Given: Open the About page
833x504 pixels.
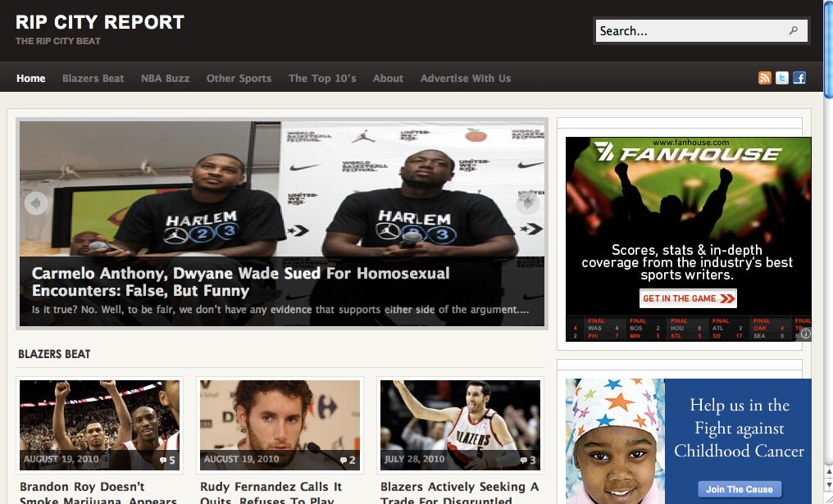Looking at the screenshot, I should coord(388,79).
